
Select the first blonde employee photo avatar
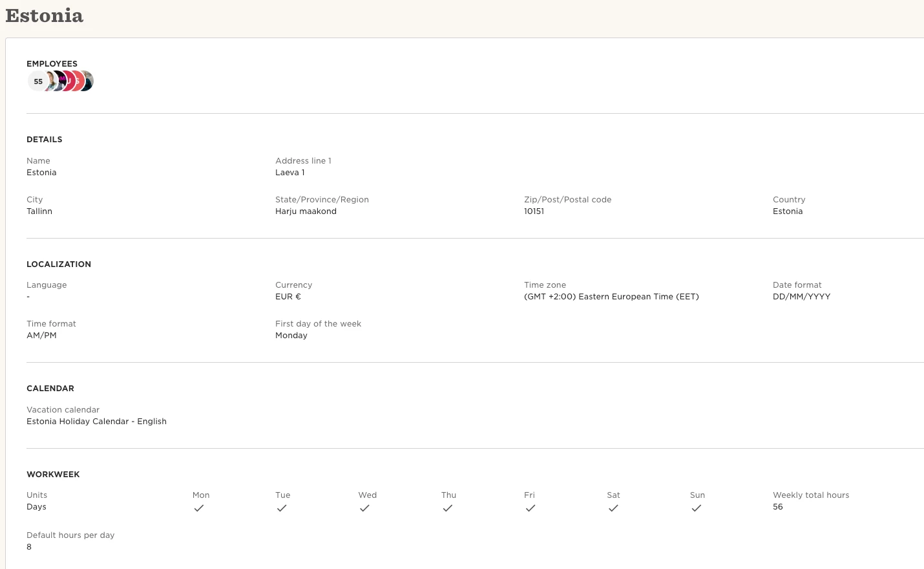pyautogui.click(x=52, y=81)
